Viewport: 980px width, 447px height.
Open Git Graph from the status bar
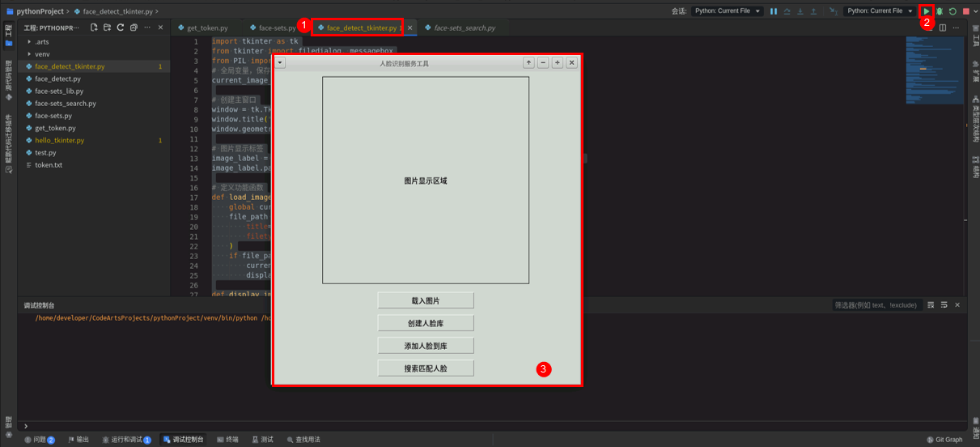click(944, 440)
